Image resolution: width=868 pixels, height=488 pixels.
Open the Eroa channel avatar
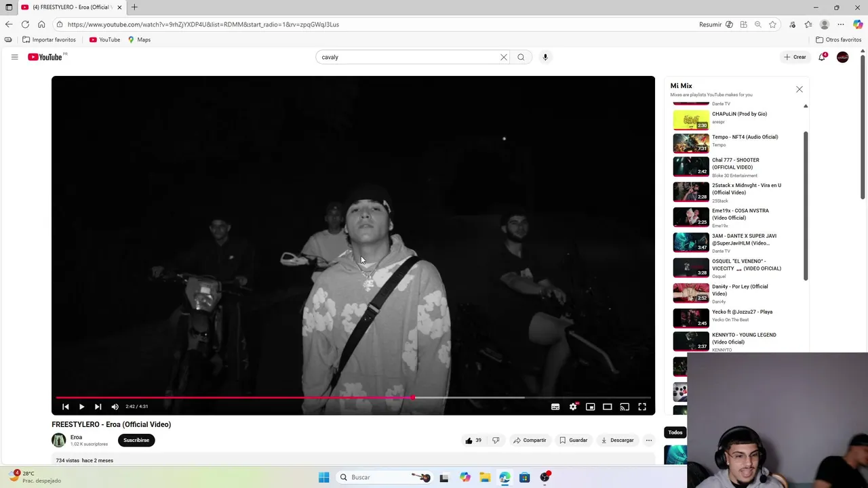[x=59, y=440]
